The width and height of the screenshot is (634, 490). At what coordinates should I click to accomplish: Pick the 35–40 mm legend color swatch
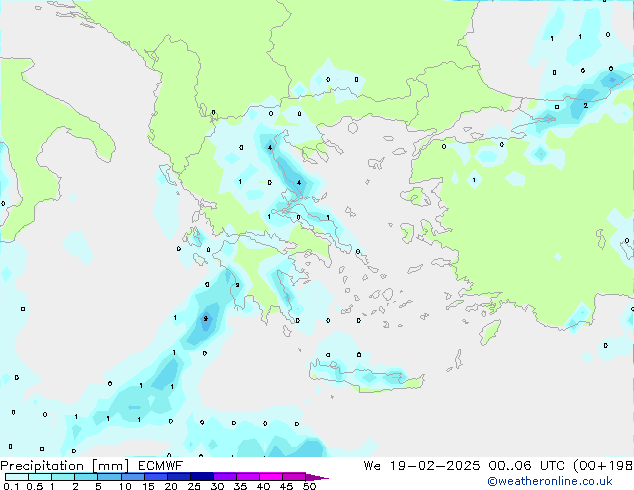tap(248, 477)
